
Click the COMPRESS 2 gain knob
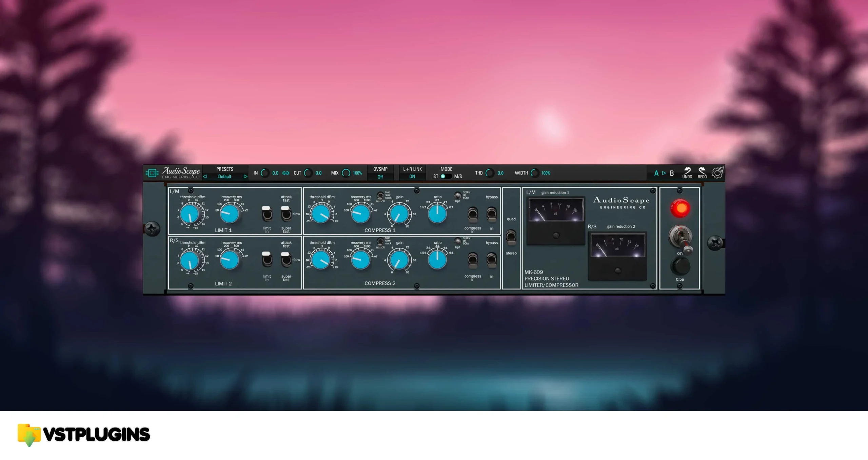coord(399,260)
